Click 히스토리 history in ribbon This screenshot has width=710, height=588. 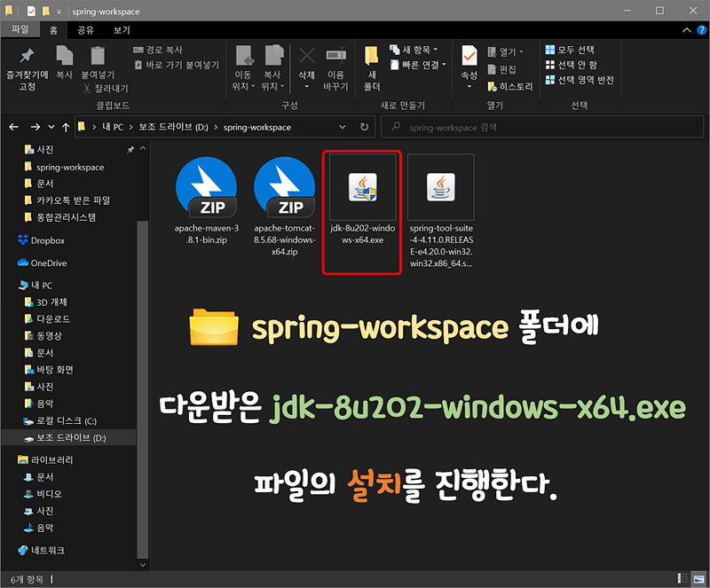(509, 86)
